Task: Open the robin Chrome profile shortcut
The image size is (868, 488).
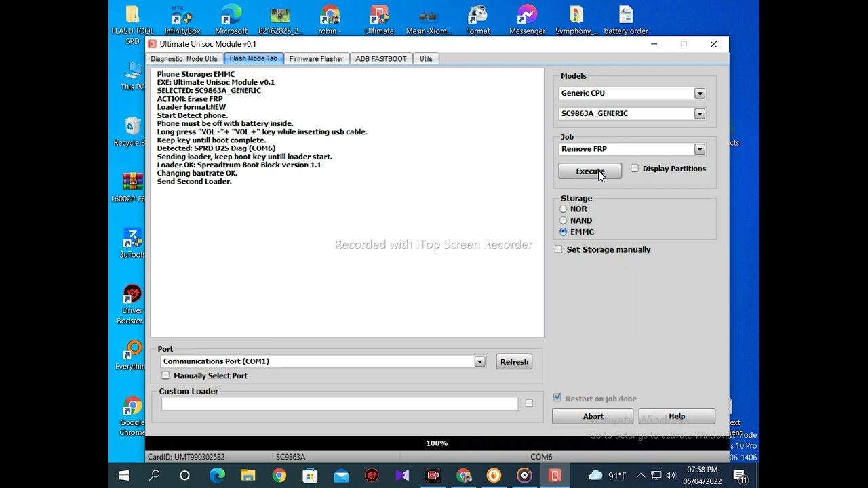Action: (330, 20)
